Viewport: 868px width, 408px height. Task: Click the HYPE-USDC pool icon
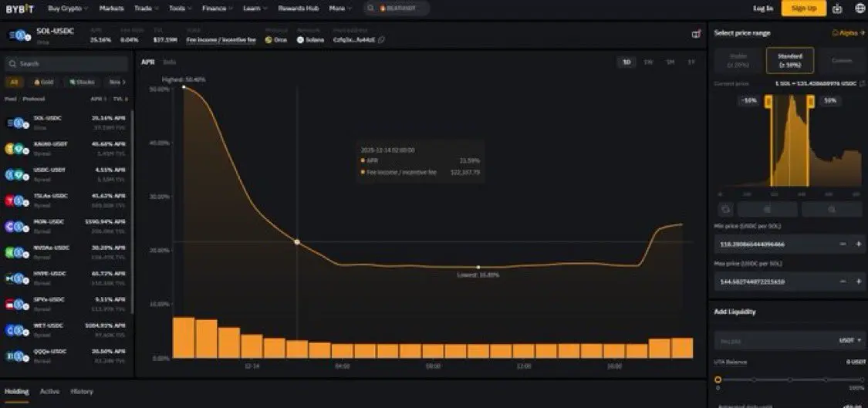tap(17, 278)
